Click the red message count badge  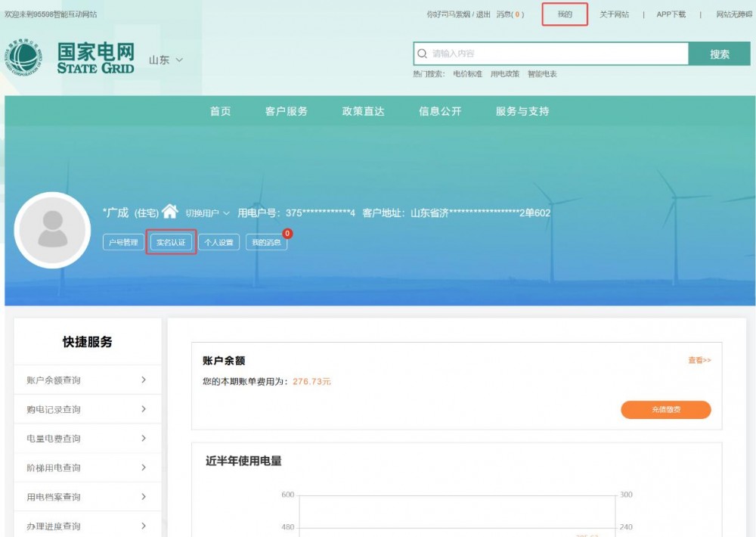287,234
